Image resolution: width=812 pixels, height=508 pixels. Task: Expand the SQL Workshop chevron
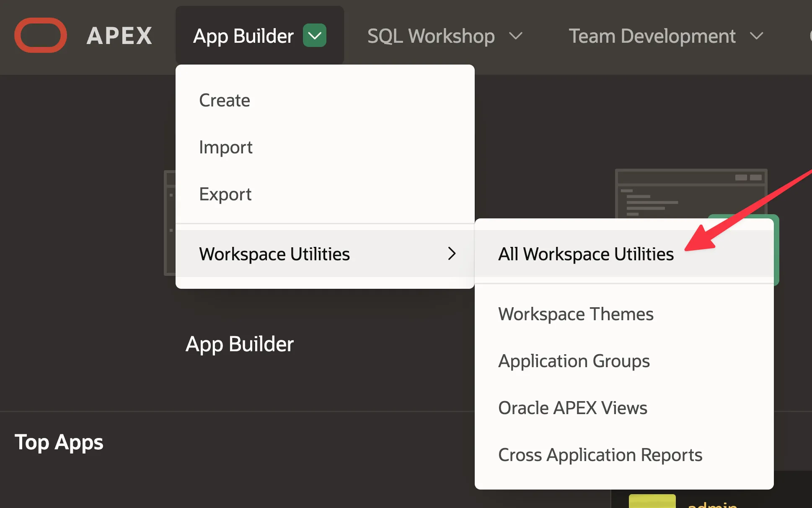click(x=516, y=36)
